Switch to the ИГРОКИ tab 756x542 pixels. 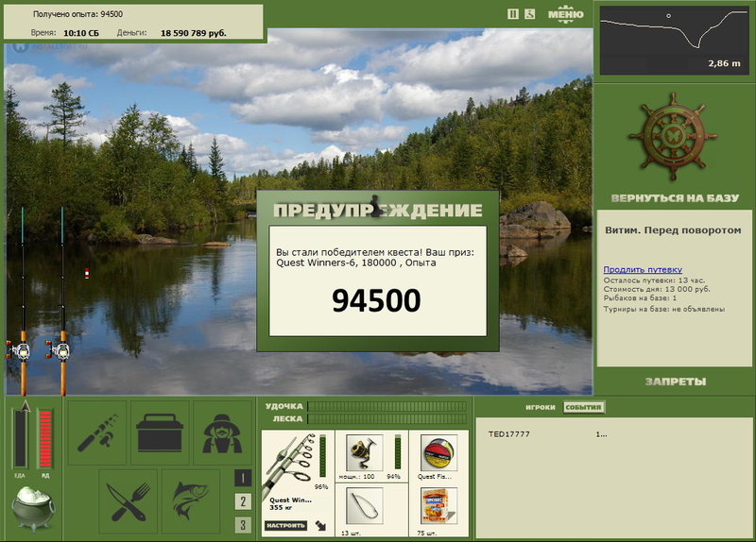click(540, 407)
